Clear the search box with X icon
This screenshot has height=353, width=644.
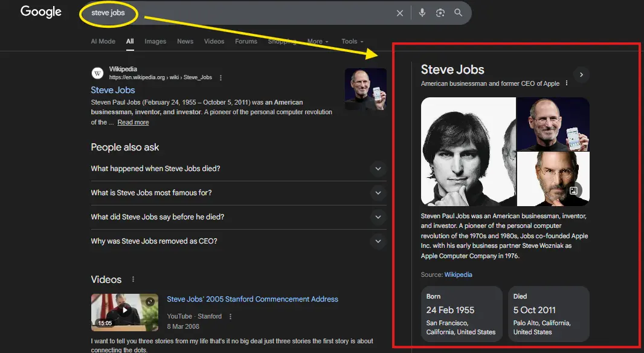coord(399,13)
